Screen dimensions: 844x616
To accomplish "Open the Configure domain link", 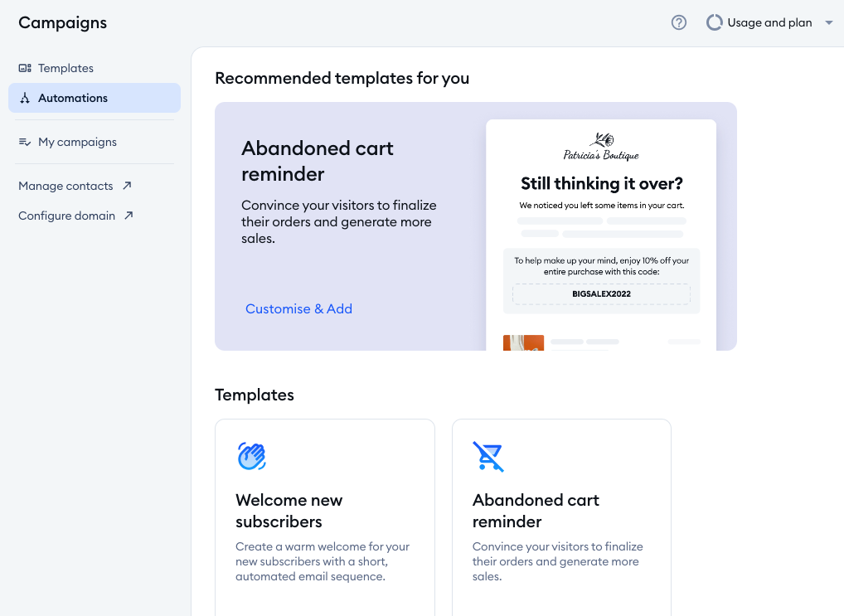I will (x=66, y=216).
